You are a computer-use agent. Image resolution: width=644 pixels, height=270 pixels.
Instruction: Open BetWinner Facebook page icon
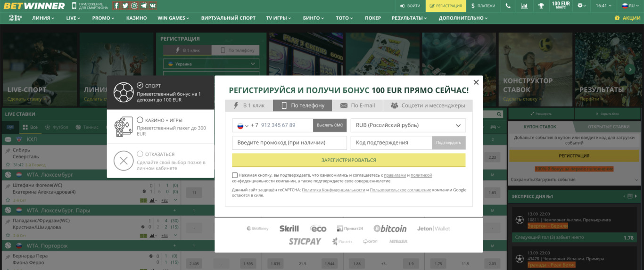[116, 6]
